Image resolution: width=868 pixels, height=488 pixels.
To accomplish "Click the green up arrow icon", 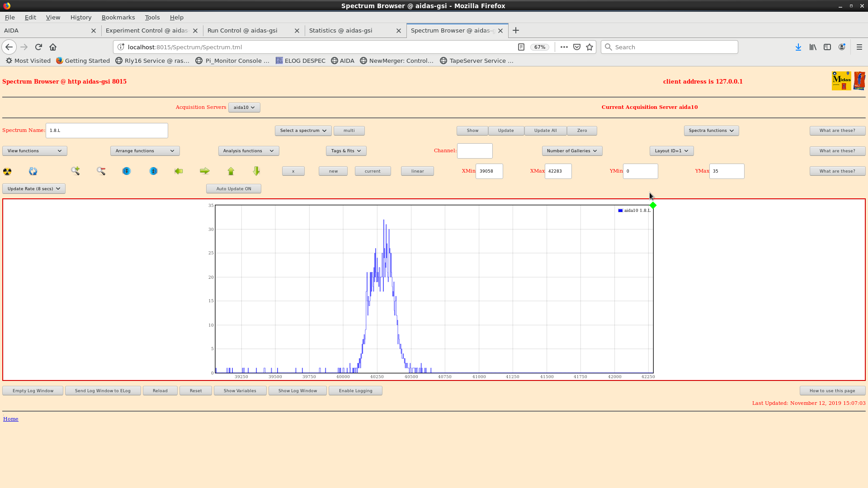I will click(x=231, y=171).
